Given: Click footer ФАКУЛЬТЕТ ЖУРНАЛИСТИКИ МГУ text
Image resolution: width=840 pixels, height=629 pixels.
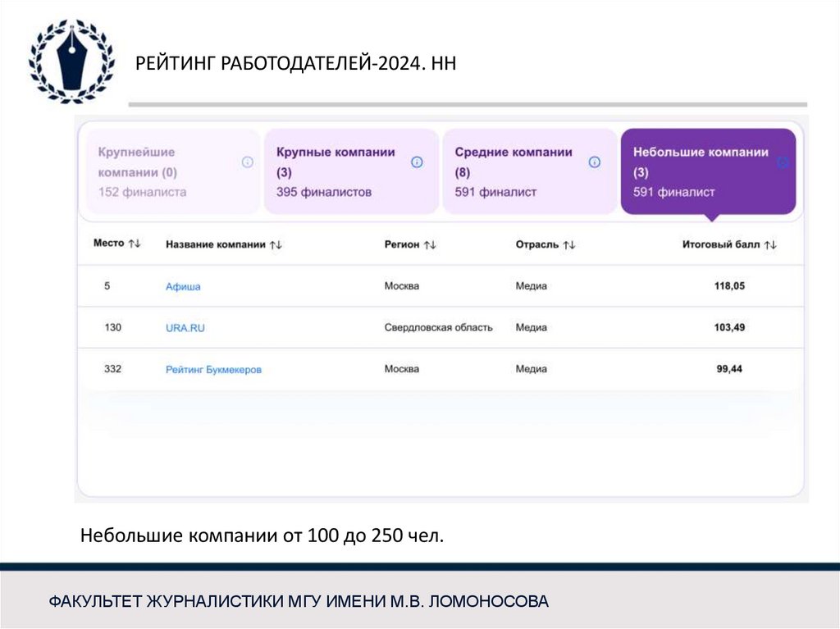Looking at the screenshot, I should click(299, 601).
